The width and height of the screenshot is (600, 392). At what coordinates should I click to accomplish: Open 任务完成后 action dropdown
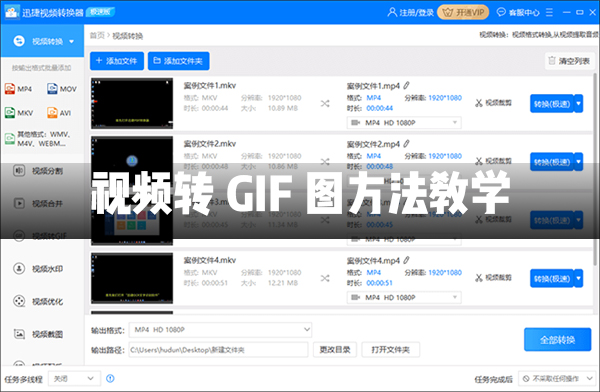point(558,379)
